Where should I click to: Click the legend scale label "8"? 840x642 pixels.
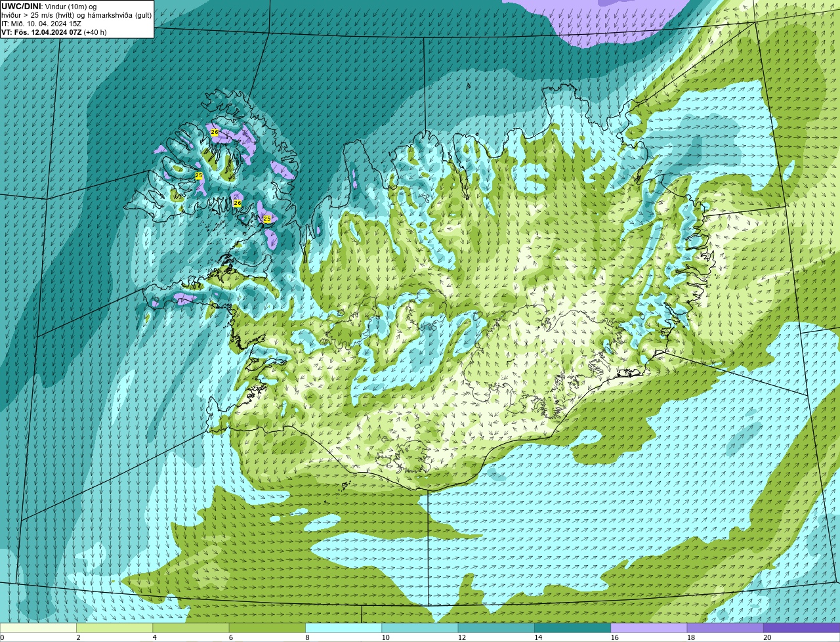307,637
